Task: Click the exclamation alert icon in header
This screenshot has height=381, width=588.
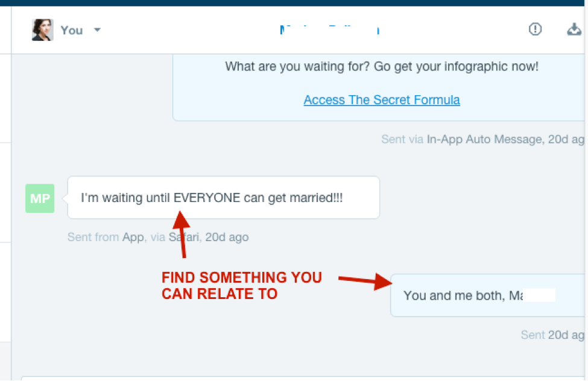Action: tap(535, 29)
